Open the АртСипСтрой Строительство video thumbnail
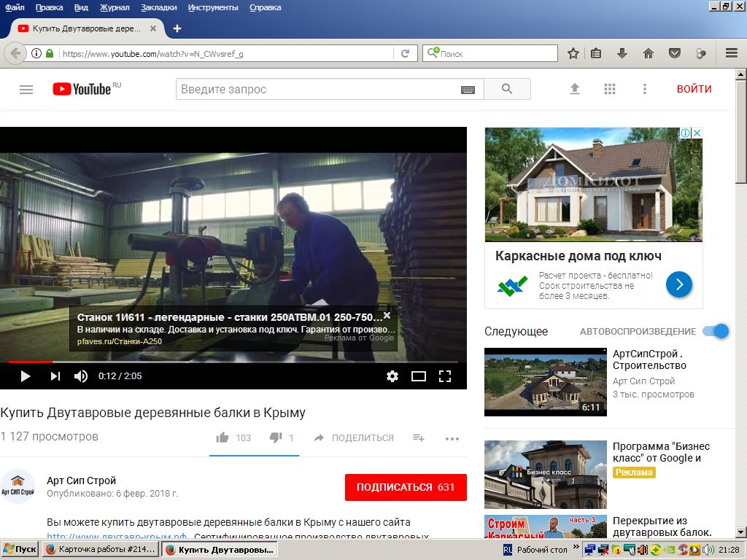 (x=546, y=382)
